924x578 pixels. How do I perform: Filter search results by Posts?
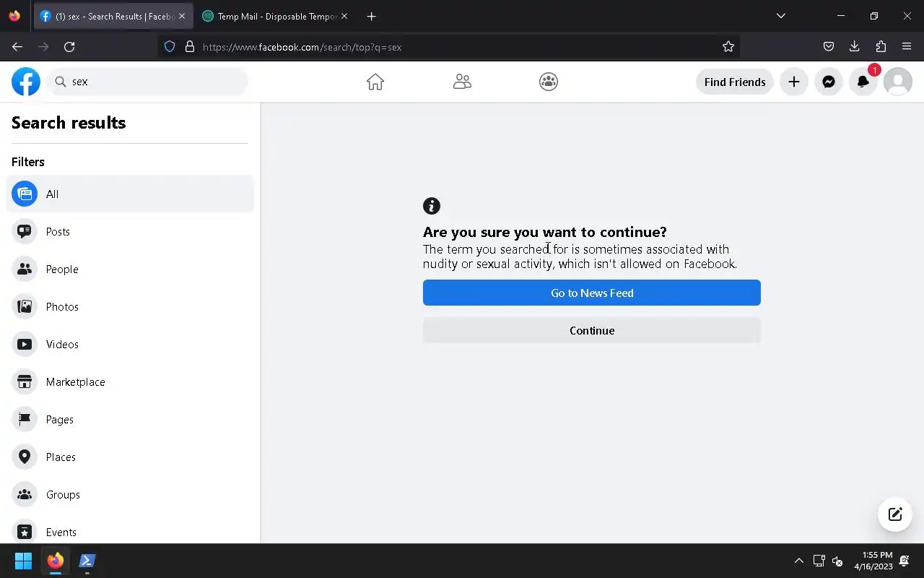coord(130,231)
